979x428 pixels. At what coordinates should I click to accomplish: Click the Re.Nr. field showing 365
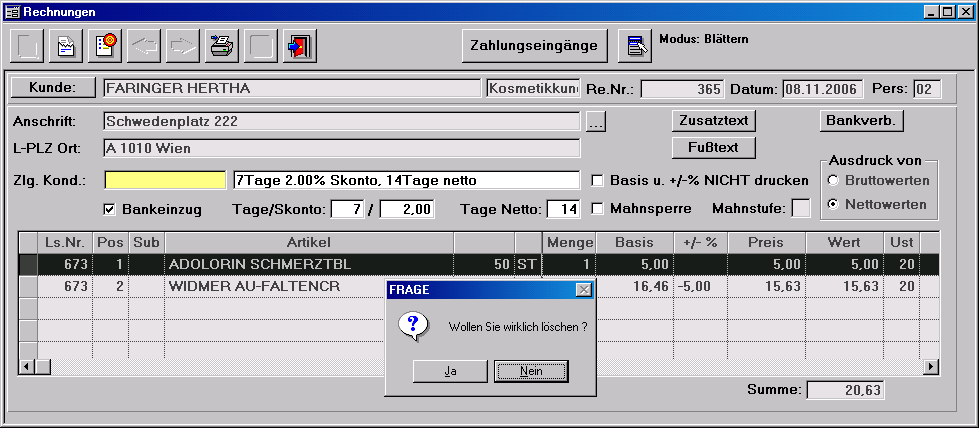click(x=682, y=89)
